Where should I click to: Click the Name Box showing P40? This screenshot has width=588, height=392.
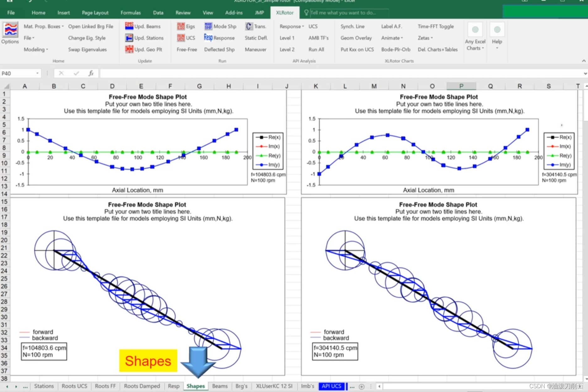[18, 73]
